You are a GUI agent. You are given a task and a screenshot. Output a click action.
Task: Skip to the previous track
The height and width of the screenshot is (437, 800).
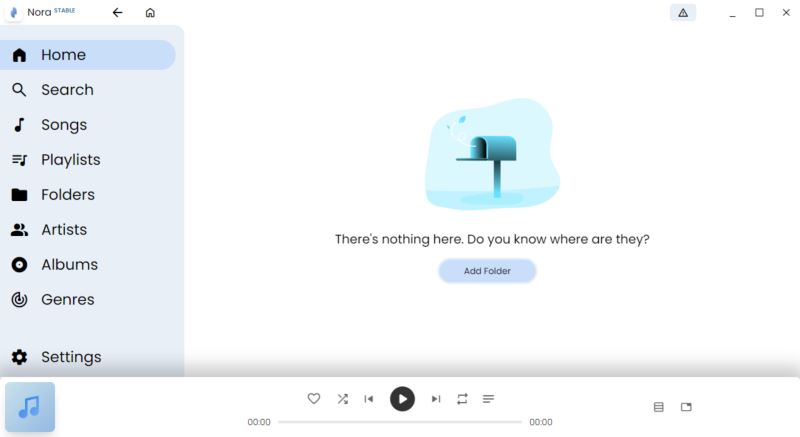368,399
